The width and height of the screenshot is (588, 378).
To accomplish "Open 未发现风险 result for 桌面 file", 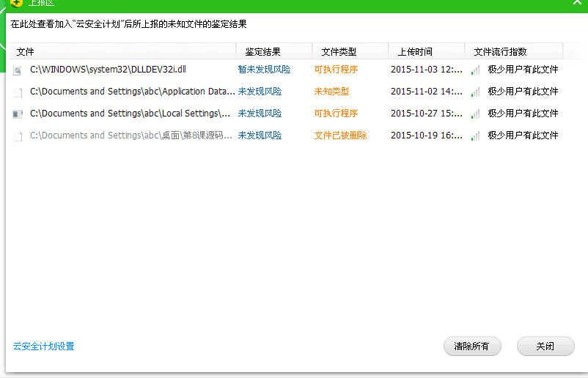I will [260, 136].
